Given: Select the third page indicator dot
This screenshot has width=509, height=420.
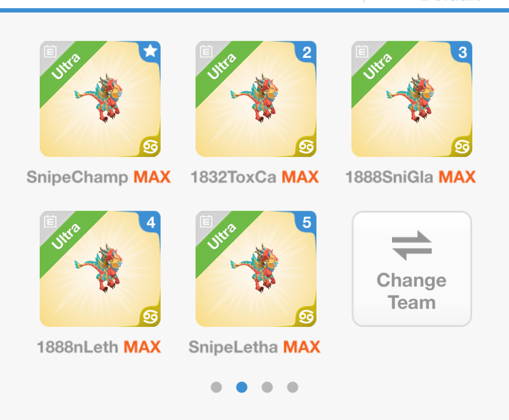Looking at the screenshot, I should click(267, 387).
